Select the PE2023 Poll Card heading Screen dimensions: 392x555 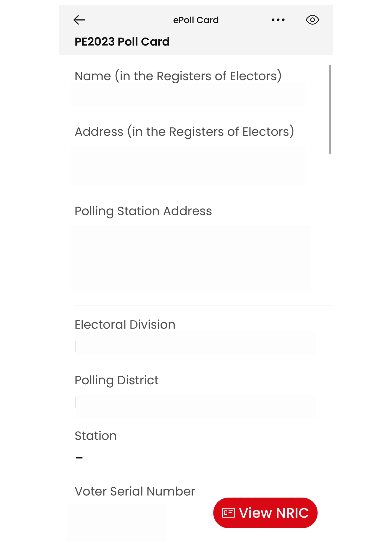[x=122, y=42]
